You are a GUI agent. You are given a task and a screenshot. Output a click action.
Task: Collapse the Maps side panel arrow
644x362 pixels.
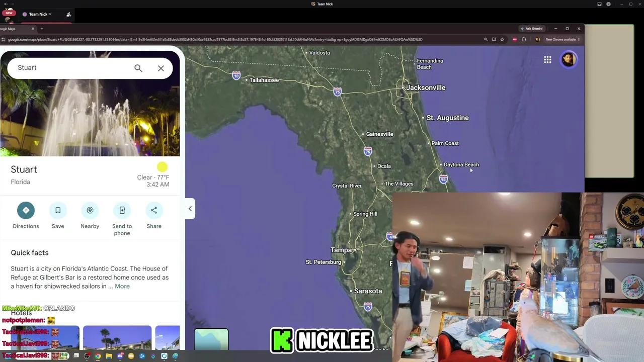tap(190, 209)
